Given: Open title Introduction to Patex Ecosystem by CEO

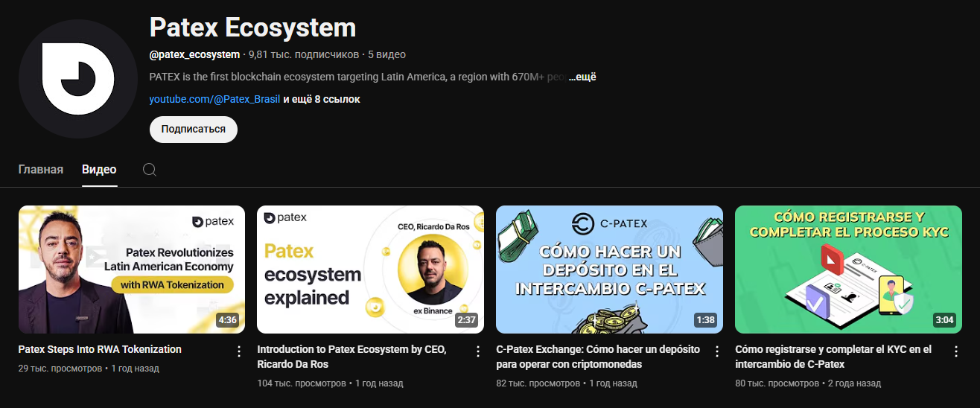Looking at the screenshot, I should [351, 357].
